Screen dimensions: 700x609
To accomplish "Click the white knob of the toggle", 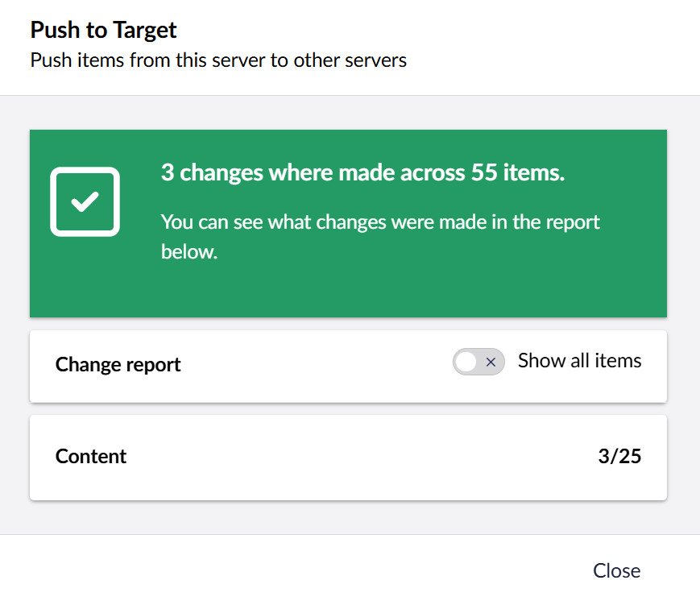I will coord(466,362).
